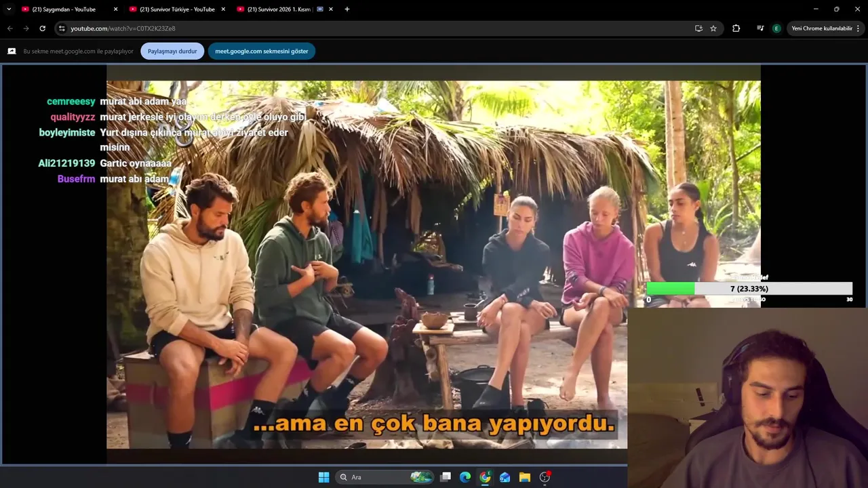Click the chat message Gartic oynaaaaa

(x=136, y=163)
